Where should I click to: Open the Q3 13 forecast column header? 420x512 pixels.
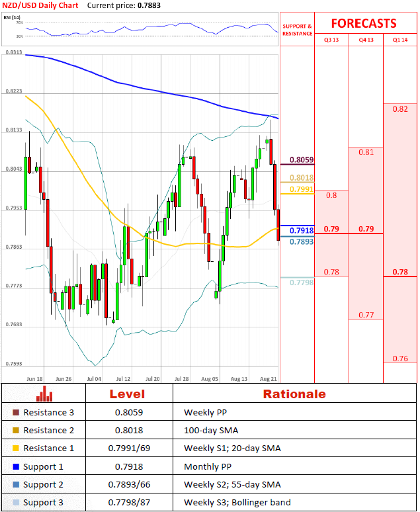coord(331,40)
